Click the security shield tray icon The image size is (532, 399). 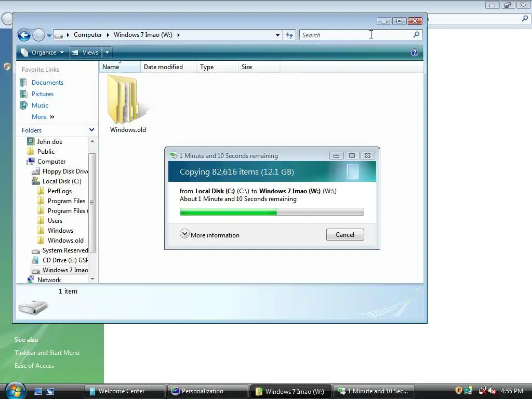pyautogui.click(x=458, y=391)
